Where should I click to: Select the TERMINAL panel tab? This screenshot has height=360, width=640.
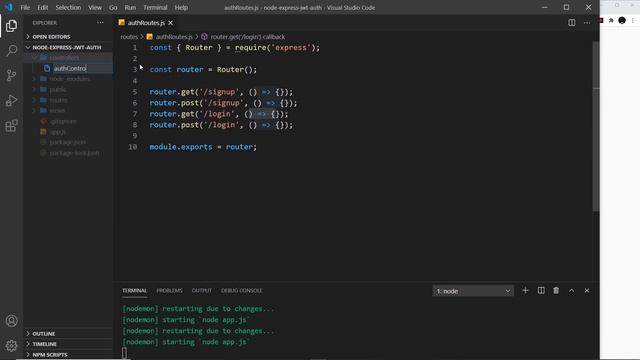tap(134, 291)
